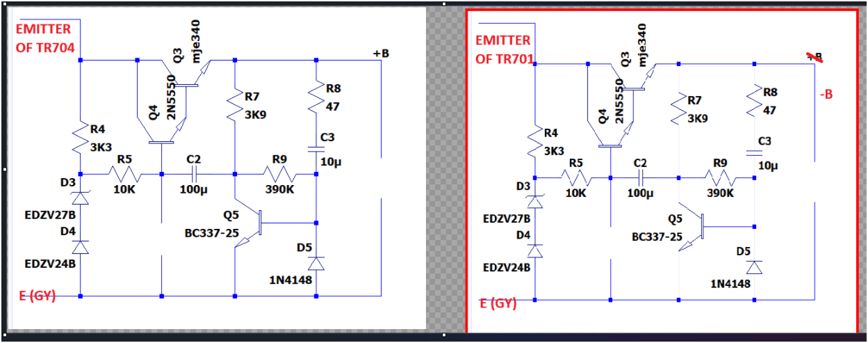
Task: Click the "100µ" value in TR704 schematic
Action: click(195, 189)
